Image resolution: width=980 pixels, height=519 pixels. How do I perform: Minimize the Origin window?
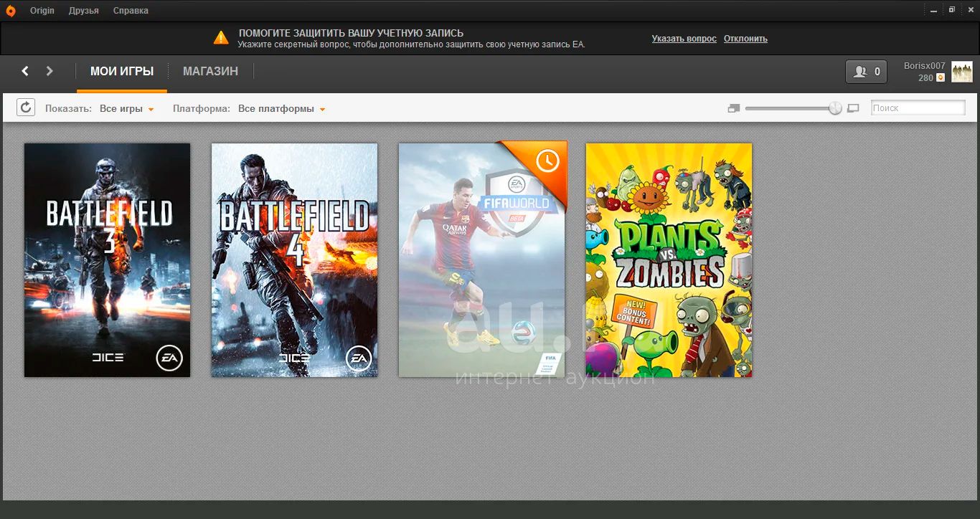pos(935,10)
